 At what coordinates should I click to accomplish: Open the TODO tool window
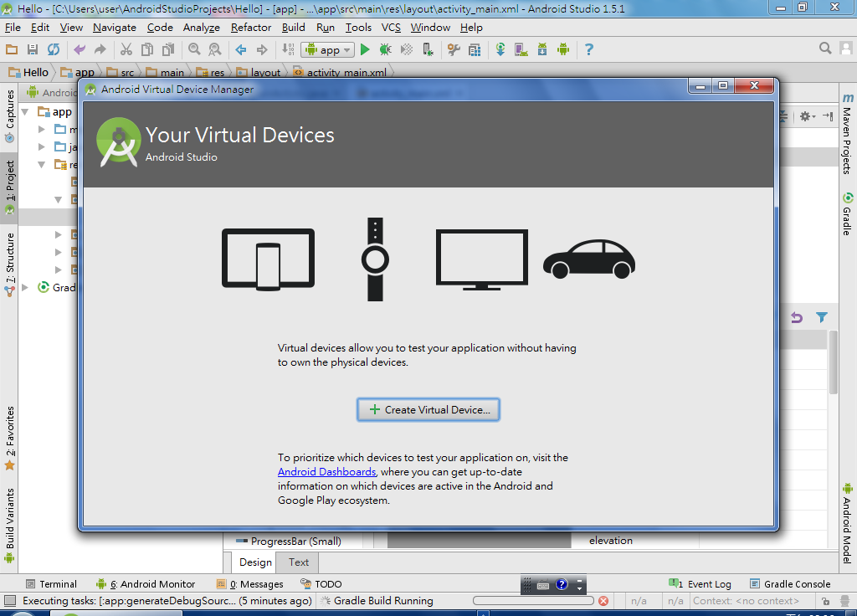321,583
